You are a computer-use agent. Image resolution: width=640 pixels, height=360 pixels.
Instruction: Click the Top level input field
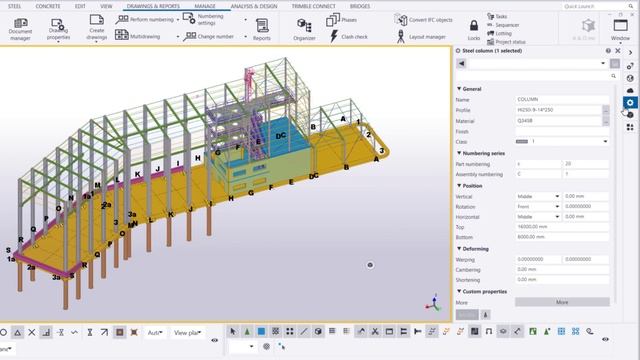click(562, 227)
